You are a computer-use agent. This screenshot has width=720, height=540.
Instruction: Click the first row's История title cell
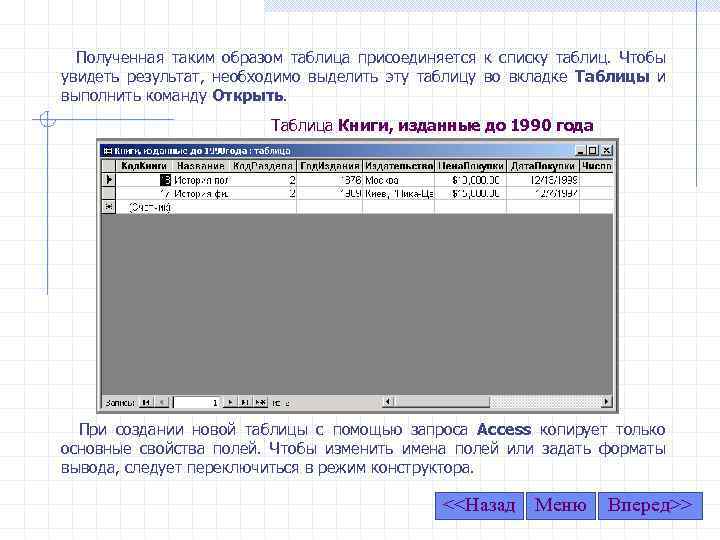(x=201, y=180)
